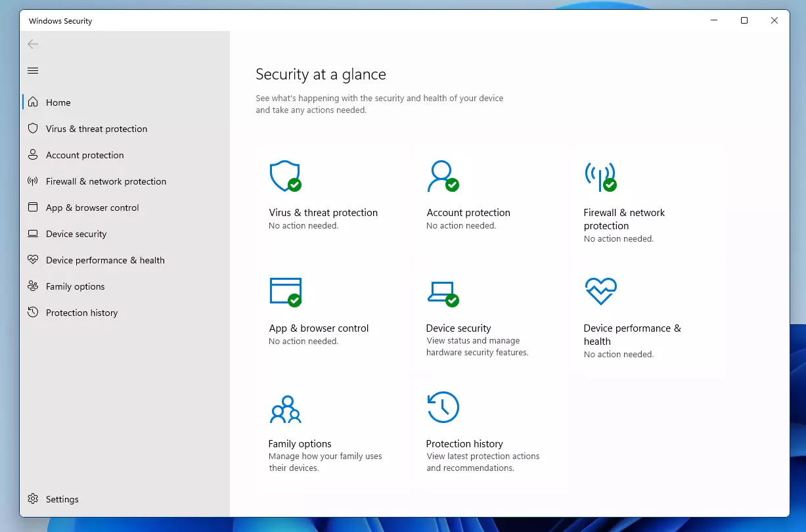Click the large Device performance heart tile icon

(601, 291)
